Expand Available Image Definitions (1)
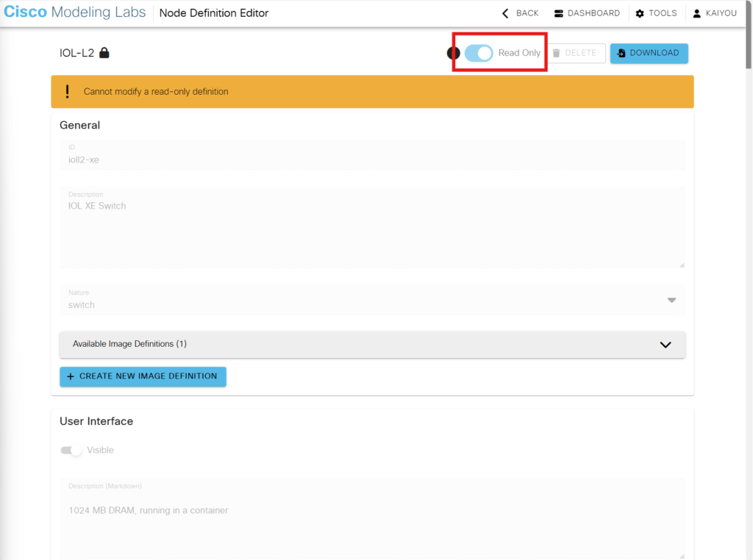This screenshot has width=753, height=560. coord(372,345)
